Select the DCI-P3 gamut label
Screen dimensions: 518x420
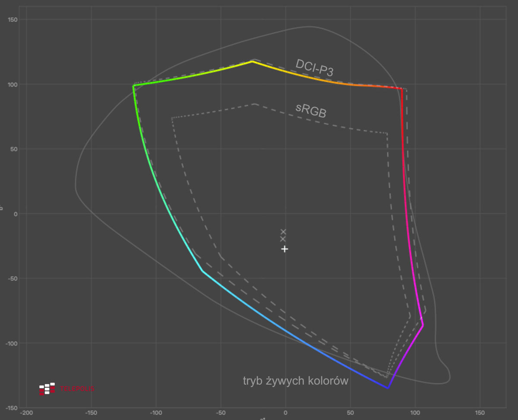314,68
